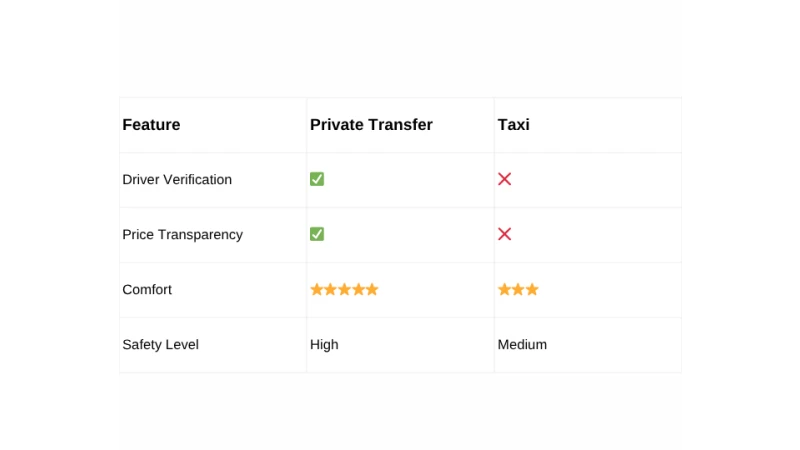
Task: Click the Price Transparency row label
Action: tap(182, 235)
